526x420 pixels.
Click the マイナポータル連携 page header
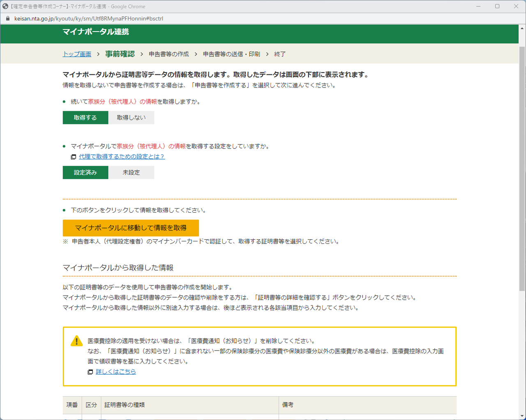click(96, 32)
